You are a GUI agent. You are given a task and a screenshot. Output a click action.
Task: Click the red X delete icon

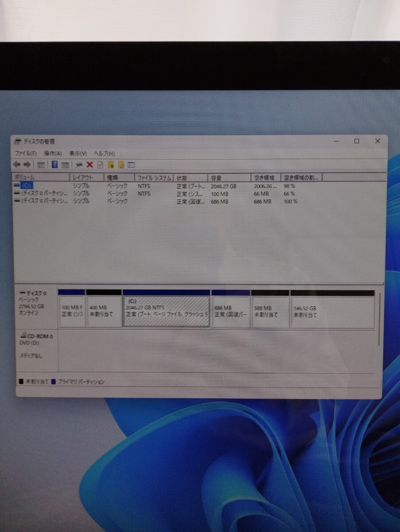(89, 164)
